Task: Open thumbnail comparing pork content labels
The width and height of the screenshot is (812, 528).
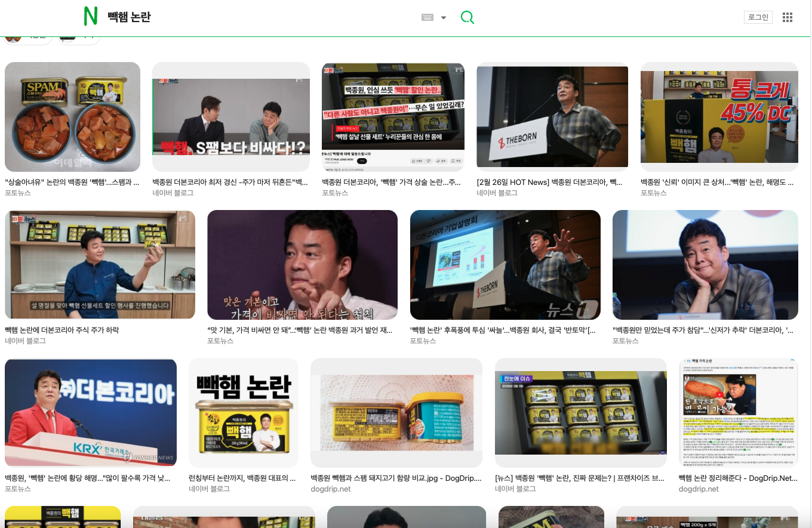Action: click(396, 413)
